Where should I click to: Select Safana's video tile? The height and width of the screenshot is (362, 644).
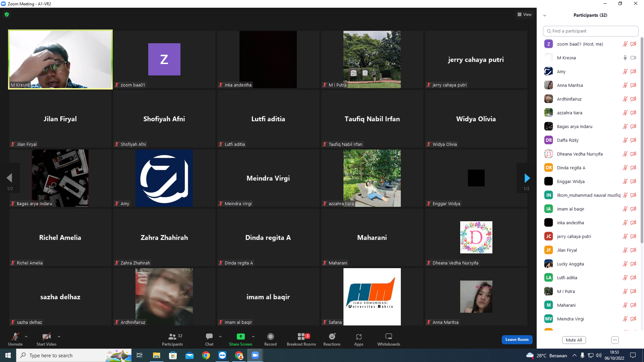coord(372,297)
